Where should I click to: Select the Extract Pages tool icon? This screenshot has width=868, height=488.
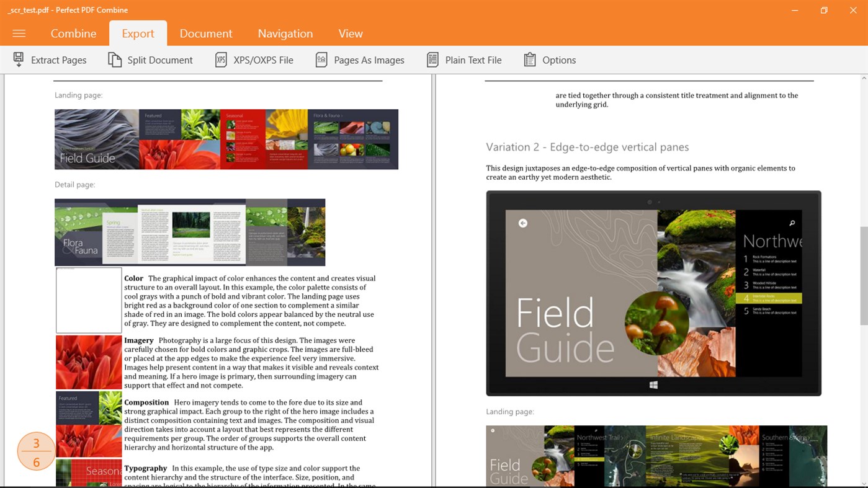[x=18, y=60]
